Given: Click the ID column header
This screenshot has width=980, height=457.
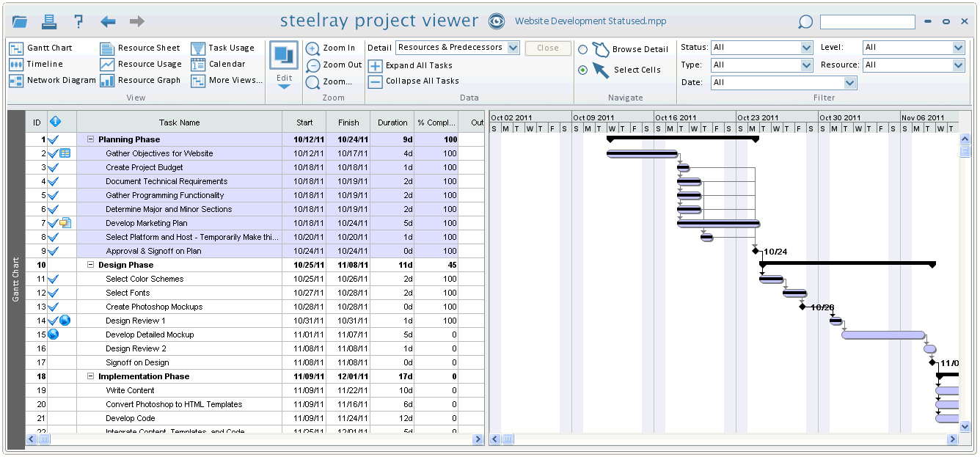Looking at the screenshot, I should point(37,123).
